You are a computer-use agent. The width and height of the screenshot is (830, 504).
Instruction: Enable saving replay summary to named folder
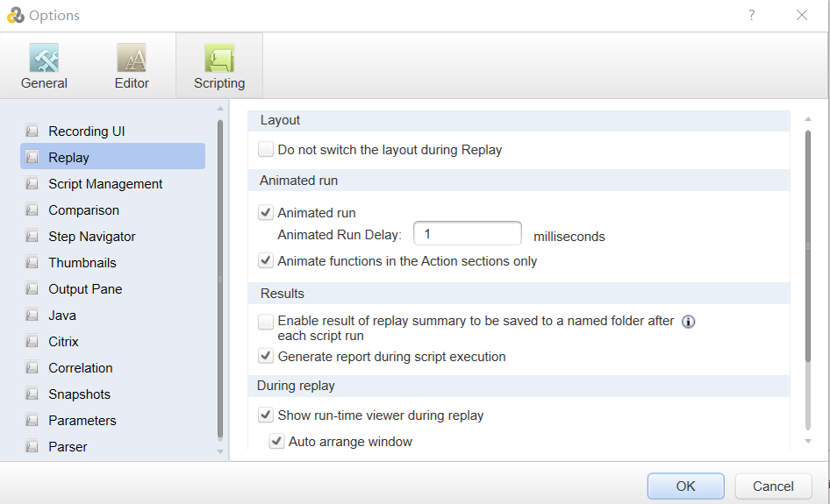[x=266, y=321]
